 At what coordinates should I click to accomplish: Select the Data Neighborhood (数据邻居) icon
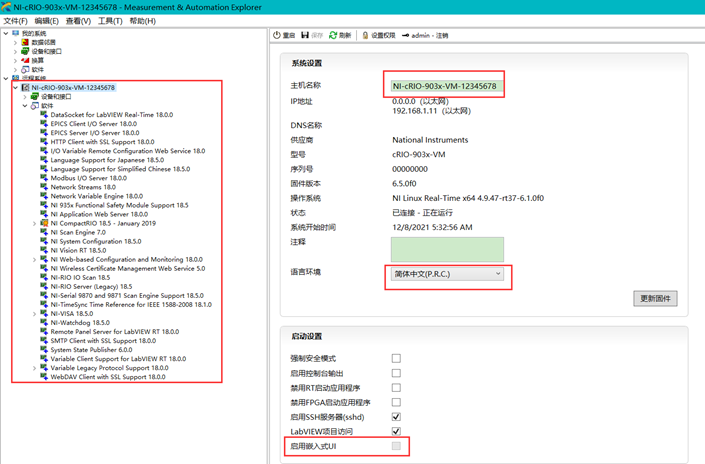click(x=25, y=42)
